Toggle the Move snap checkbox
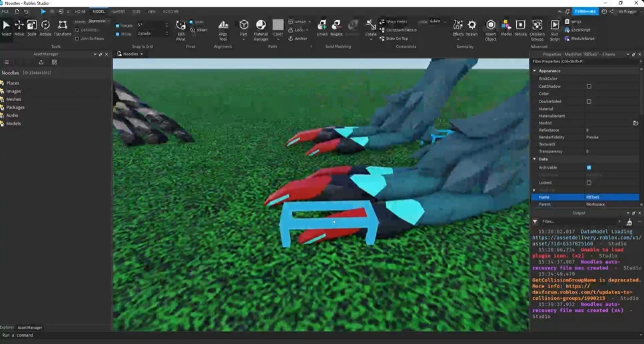 click(x=117, y=34)
